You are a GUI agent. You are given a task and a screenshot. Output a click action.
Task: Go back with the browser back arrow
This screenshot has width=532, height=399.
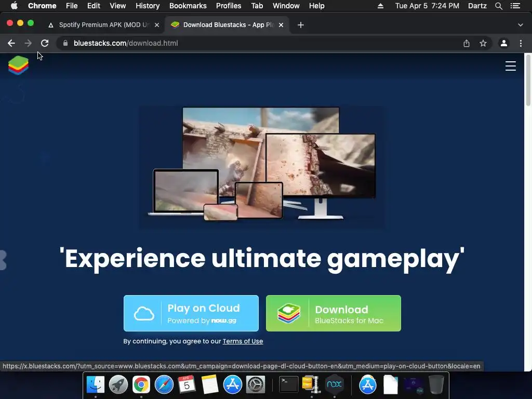tap(11, 43)
